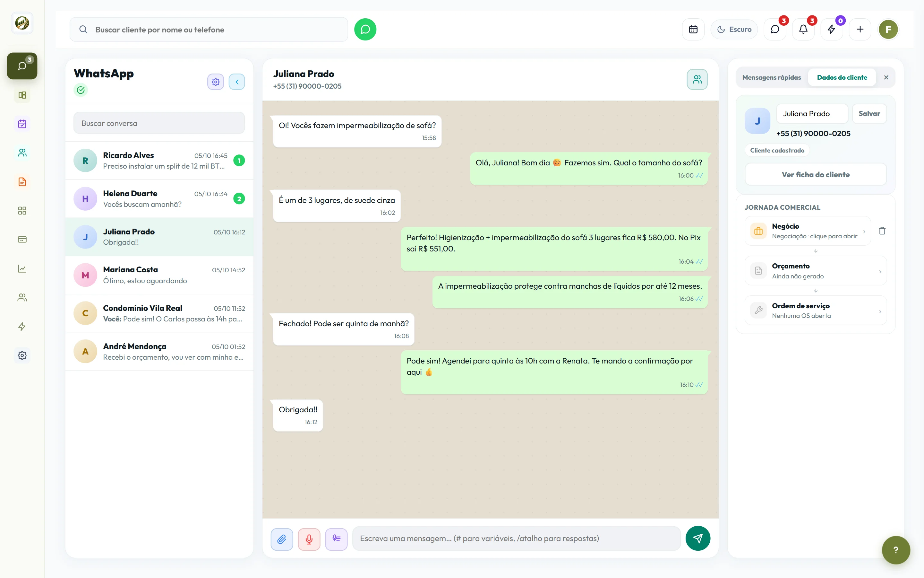
Task: Open the green WhatsApp button beside search
Action: [x=365, y=30]
